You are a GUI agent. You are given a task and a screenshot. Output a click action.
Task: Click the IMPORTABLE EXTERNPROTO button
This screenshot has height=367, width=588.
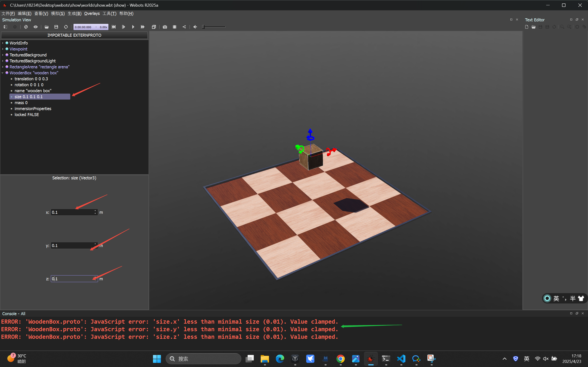click(74, 35)
